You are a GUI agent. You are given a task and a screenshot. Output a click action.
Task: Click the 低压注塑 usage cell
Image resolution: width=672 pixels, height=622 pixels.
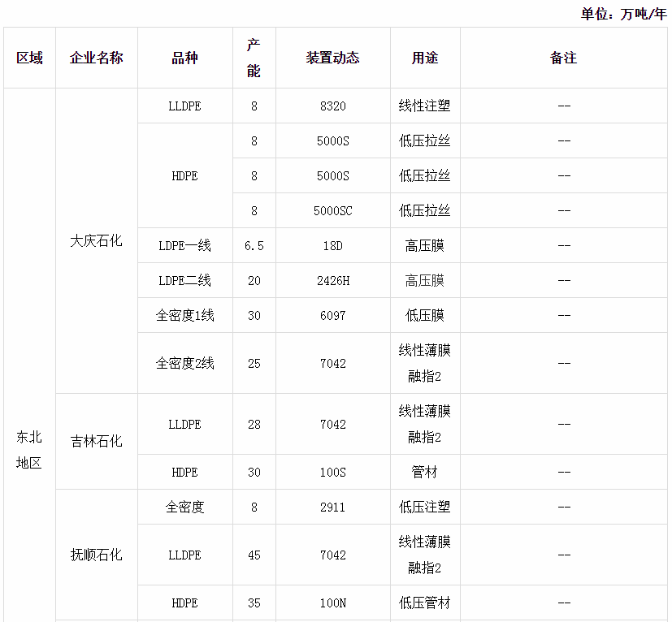[x=425, y=508]
